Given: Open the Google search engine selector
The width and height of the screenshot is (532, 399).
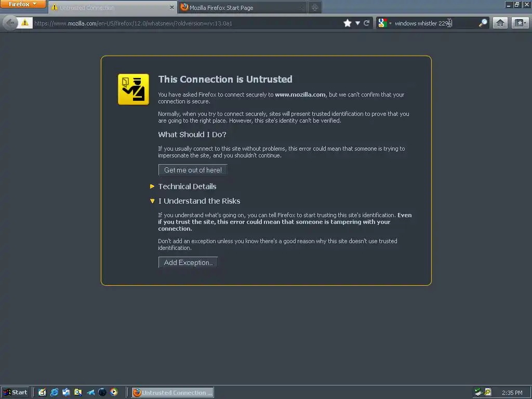Looking at the screenshot, I should click(x=384, y=23).
